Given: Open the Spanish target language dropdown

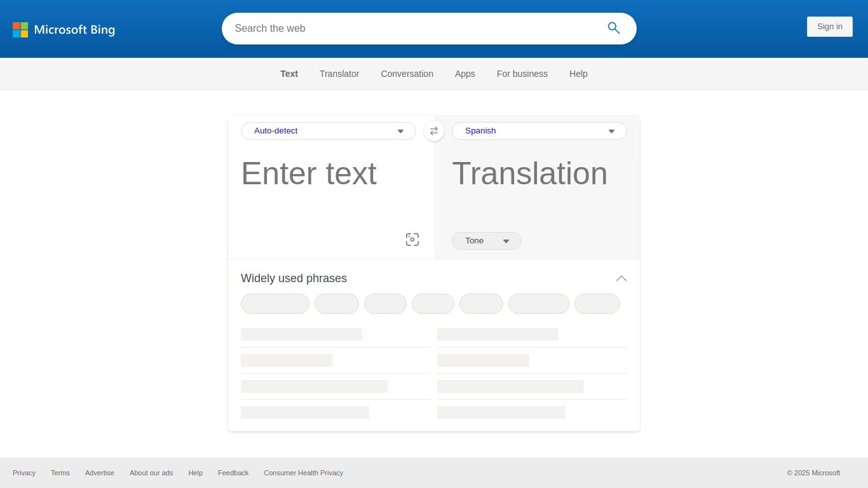Looking at the screenshot, I should click(x=538, y=131).
